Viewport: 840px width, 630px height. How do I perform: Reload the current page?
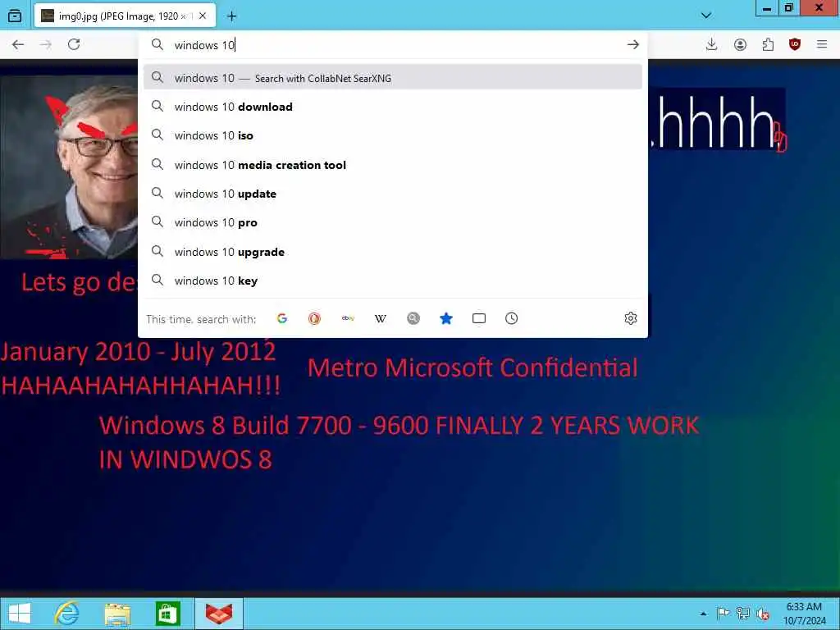[74, 44]
